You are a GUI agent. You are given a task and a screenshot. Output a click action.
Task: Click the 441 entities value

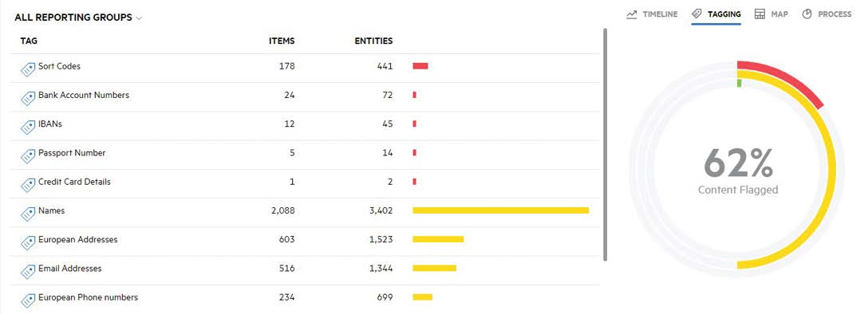[x=385, y=66]
